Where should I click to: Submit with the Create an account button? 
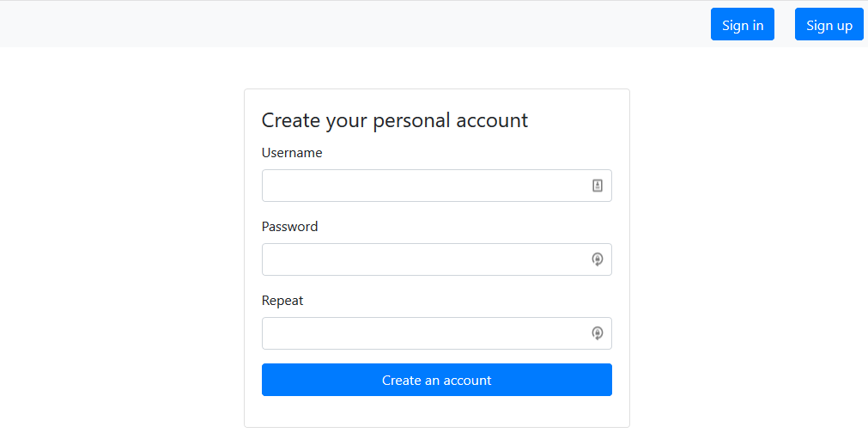436,380
